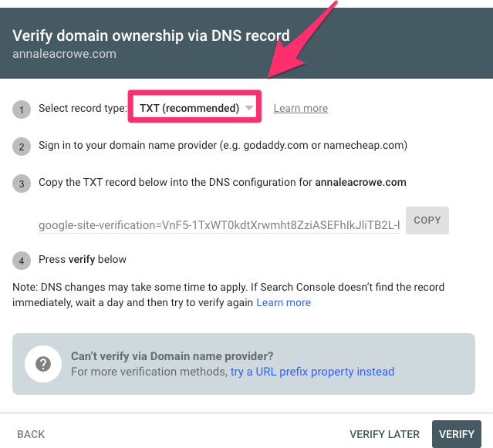Click the VERIFY button

point(457,434)
